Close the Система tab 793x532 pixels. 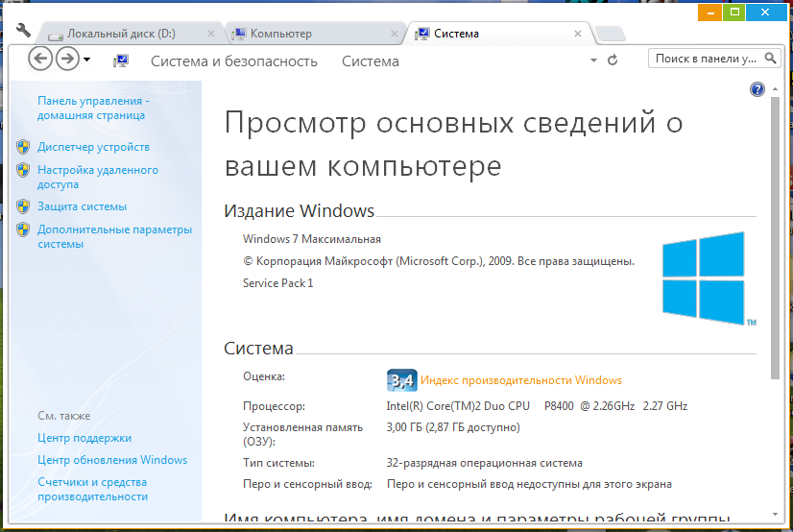[x=578, y=34]
